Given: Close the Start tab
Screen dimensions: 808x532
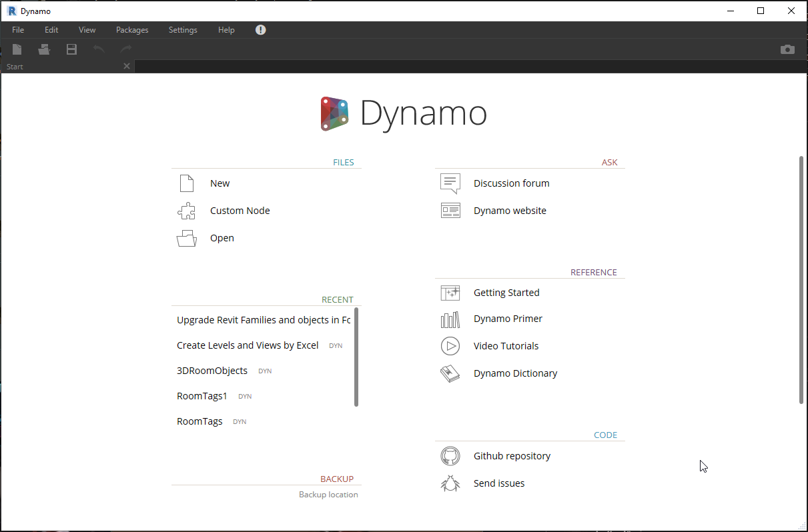Looking at the screenshot, I should coord(126,66).
